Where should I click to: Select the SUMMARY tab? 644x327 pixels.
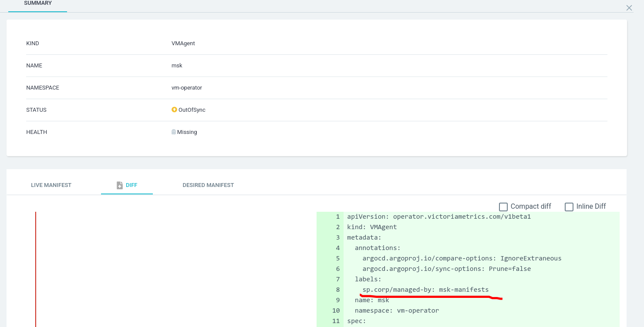37,3
